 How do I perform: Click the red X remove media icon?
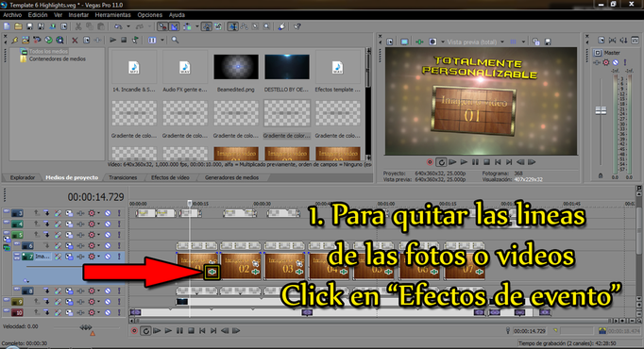[x=75, y=41]
